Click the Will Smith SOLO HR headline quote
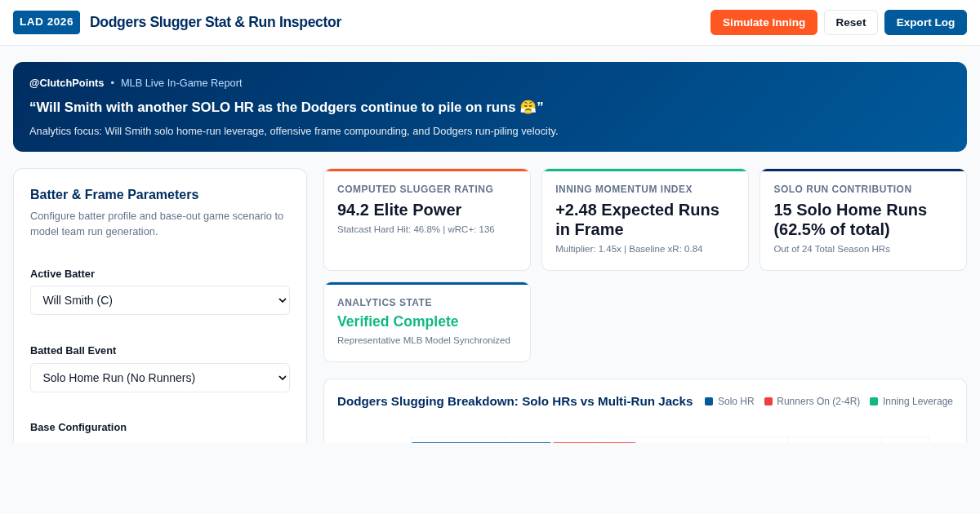Image resolution: width=980 pixels, height=514 pixels. [287, 107]
